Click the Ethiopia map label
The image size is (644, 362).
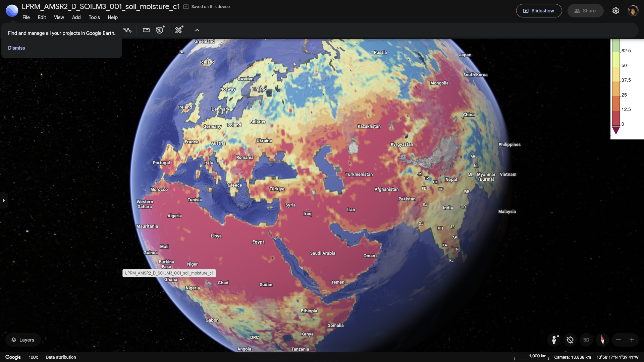point(309,311)
